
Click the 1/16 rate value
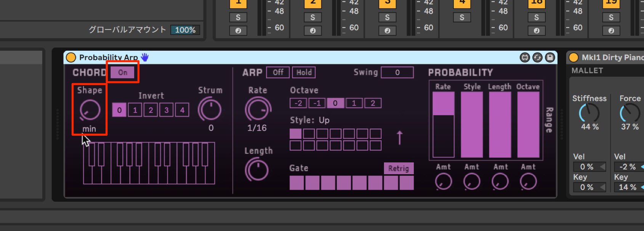click(257, 128)
